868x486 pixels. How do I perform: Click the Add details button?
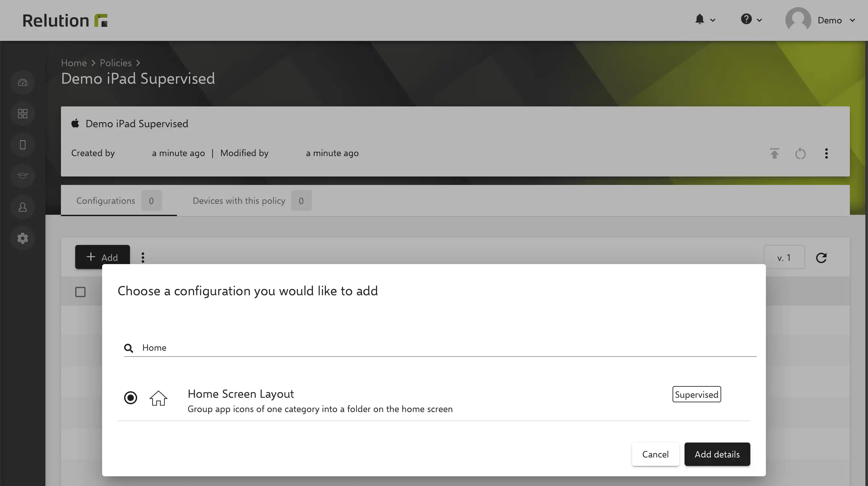717,454
